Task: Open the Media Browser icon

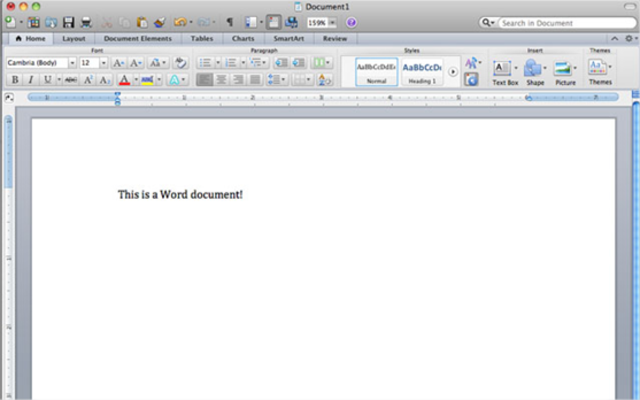Action: [291, 22]
